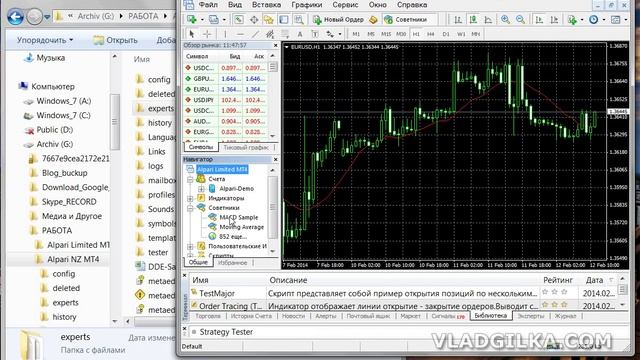The width and height of the screenshot is (640, 360).
Task: Toggle chart auto scroll icon
Action: (x=539, y=19)
